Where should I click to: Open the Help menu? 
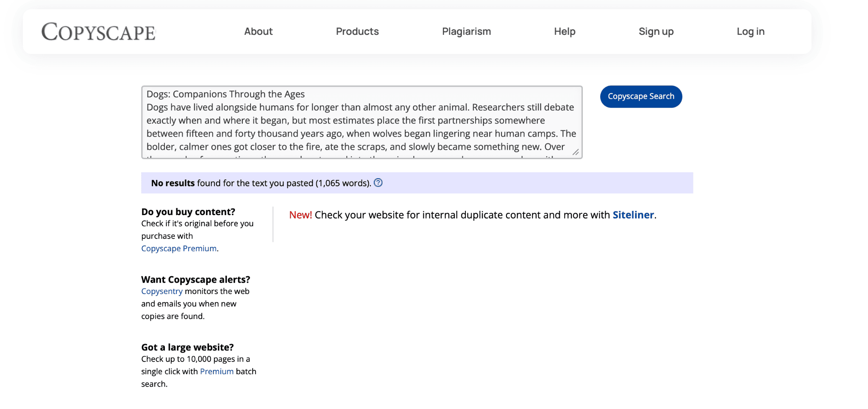[x=565, y=31]
